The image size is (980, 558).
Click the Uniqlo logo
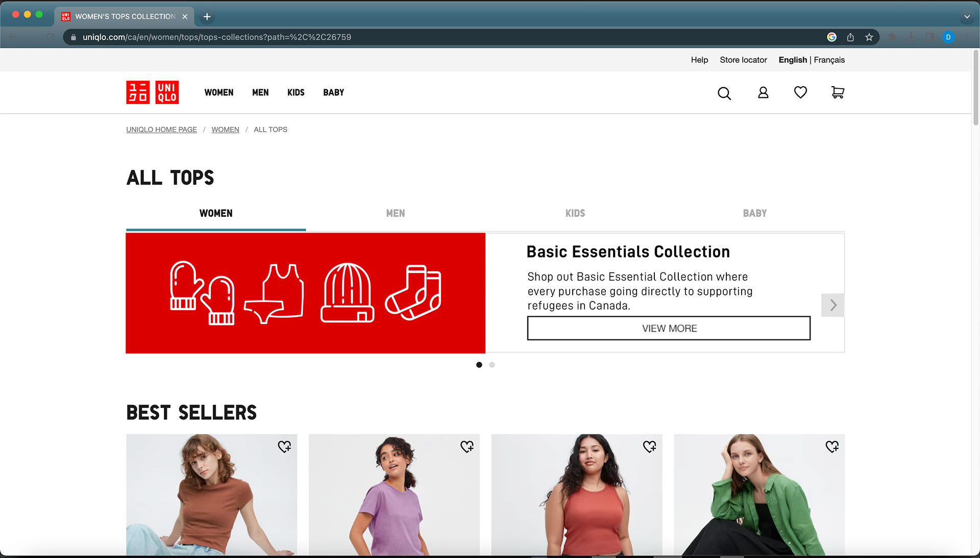tap(152, 92)
